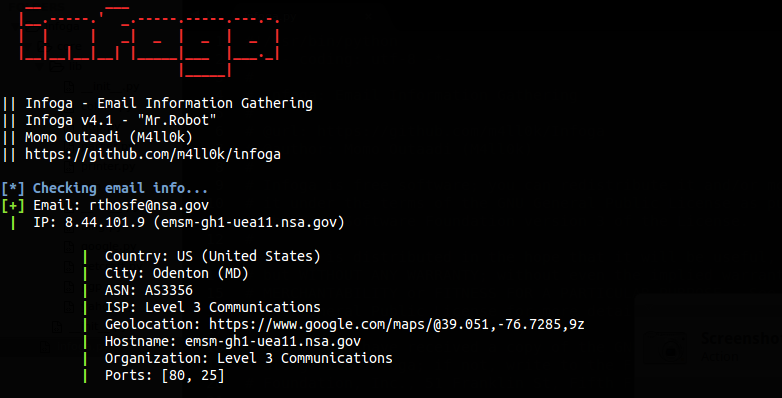Click the red Infoga ASCII logo

click(x=150, y=45)
